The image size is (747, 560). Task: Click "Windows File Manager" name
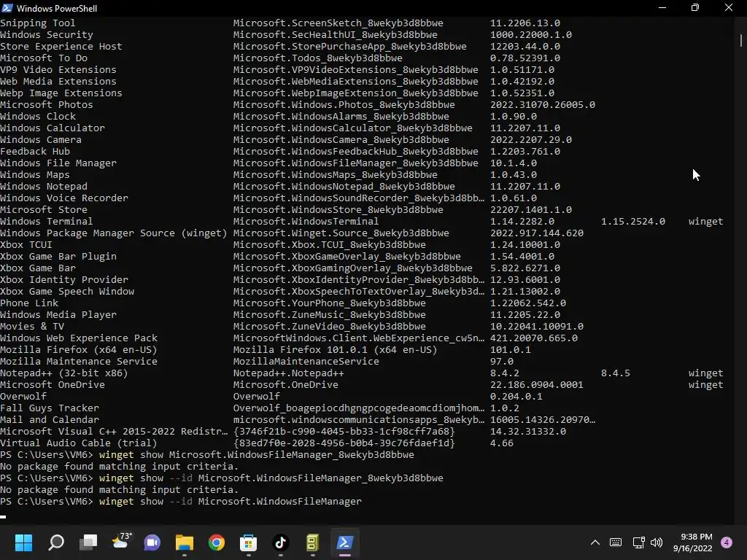pyautogui.click(x=58, y=163)
